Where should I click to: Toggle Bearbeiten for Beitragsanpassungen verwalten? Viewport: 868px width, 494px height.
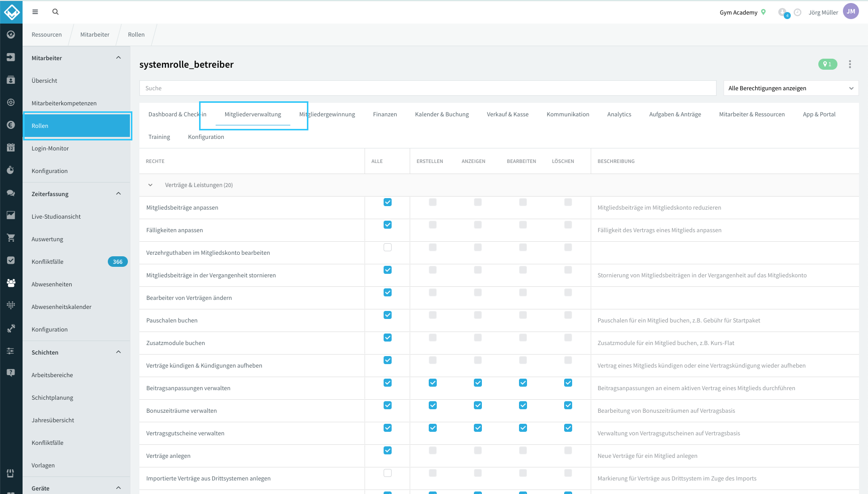pyautogui.click(x=523, y=383)
